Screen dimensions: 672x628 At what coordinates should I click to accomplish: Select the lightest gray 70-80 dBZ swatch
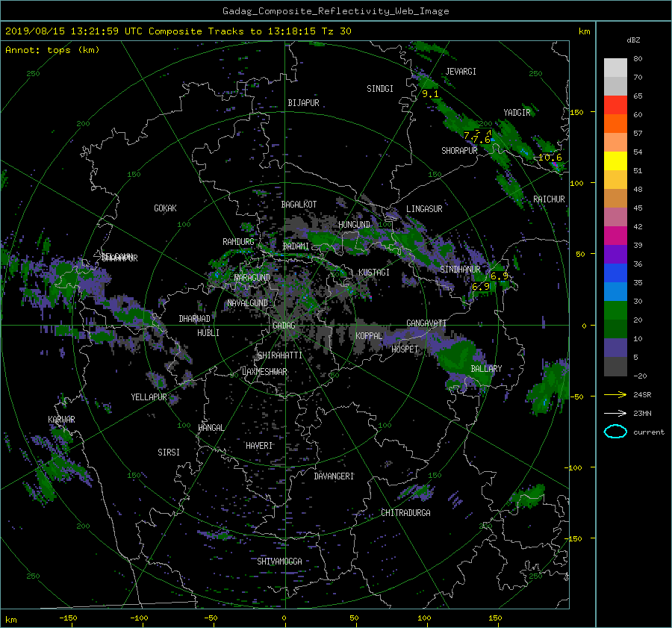(615, 68)
